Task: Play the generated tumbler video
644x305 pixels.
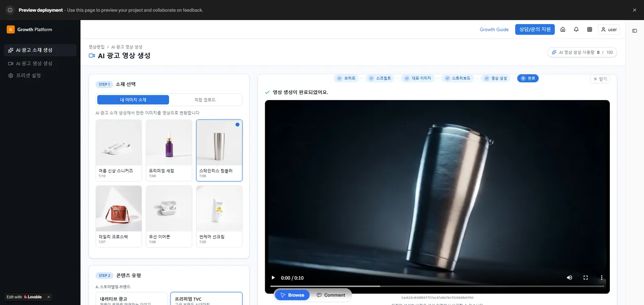Action: 273,278
